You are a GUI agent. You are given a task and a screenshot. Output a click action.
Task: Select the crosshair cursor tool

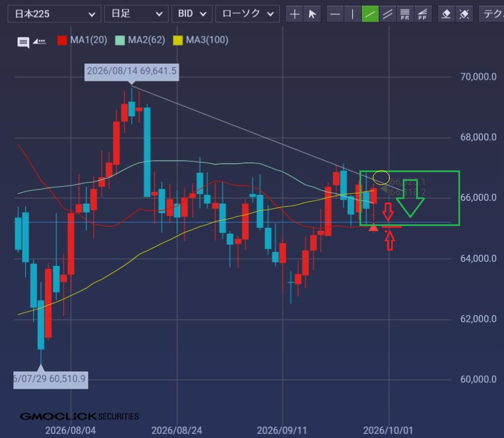tap(294, 14)
